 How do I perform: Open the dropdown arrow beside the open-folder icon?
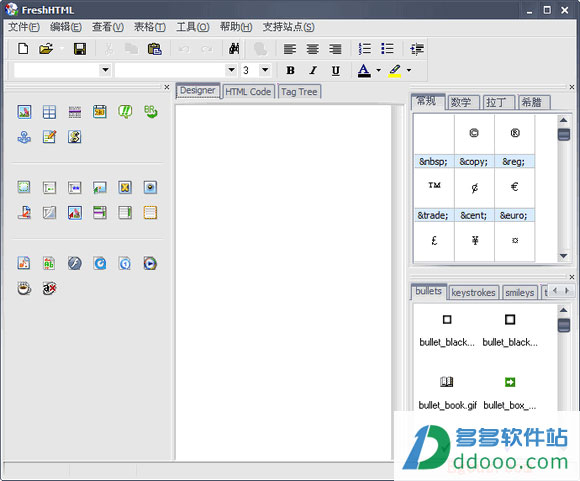point(62,48)
